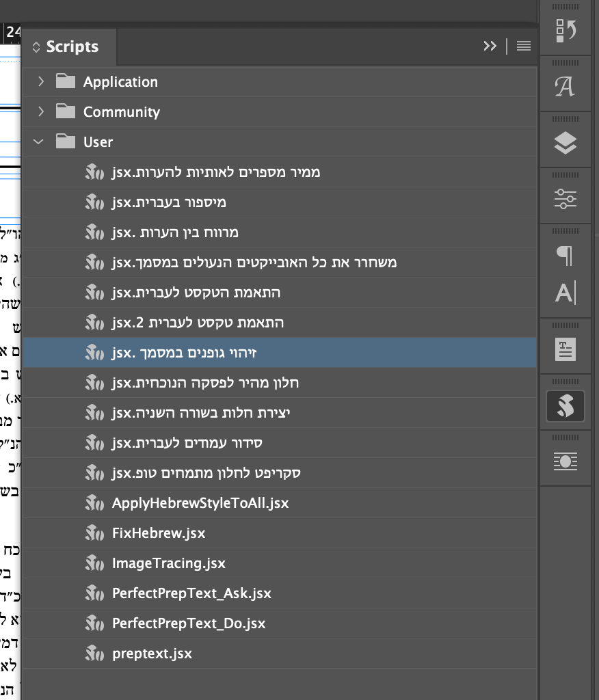599x700 pixels.
Task: Collapse Scripts panel with double arrows
Action: (x=490, y=46)
